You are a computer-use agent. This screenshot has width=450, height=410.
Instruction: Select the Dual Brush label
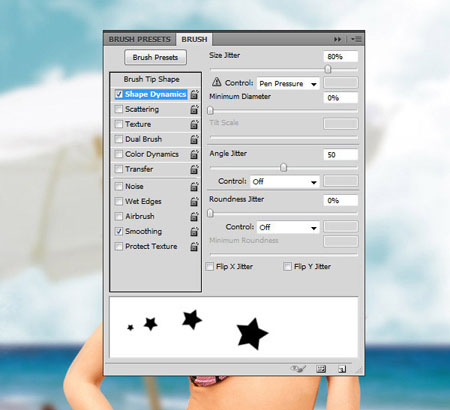click(143, 139)
